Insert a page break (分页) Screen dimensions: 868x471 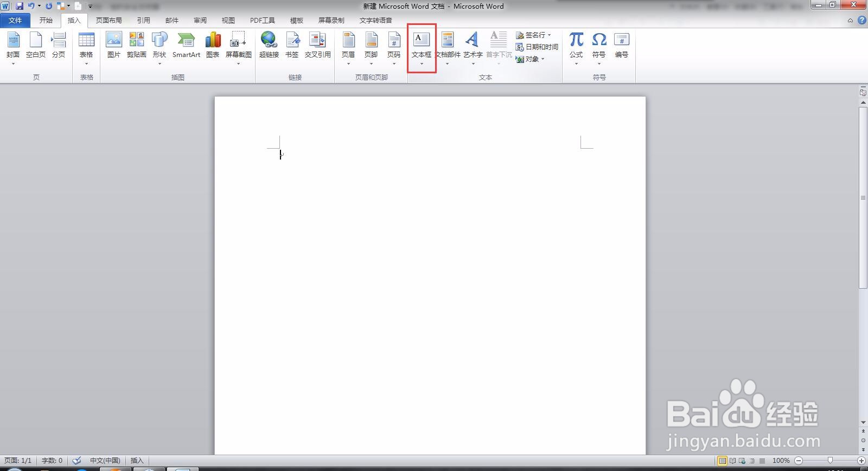[x=59, y=46]
